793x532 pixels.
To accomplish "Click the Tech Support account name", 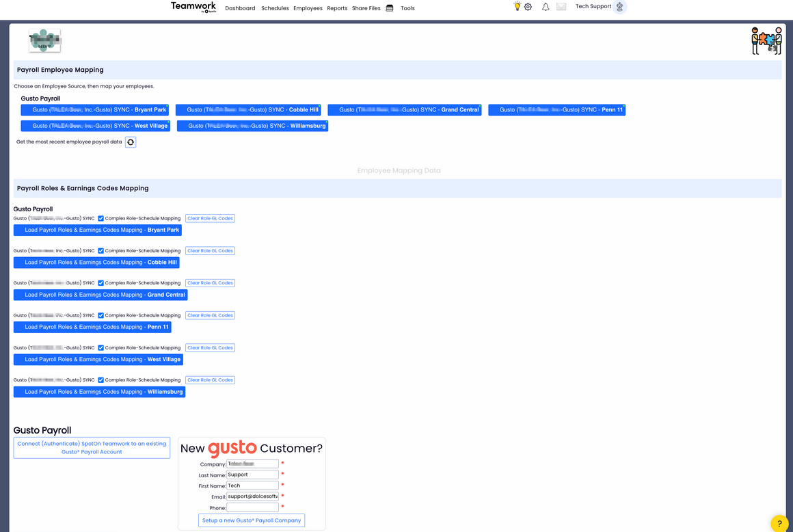I will pyautogui.click(x=593, y=7).
